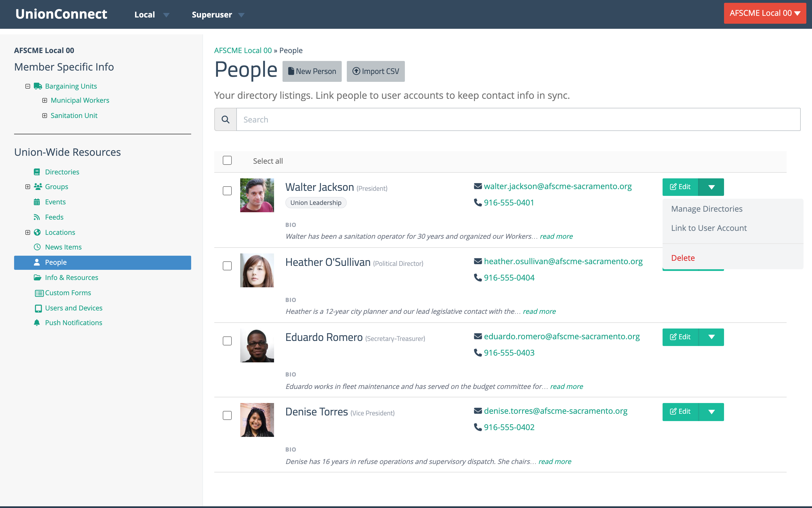Screen dimensions: 812x508
Task: Click the Groups people icon
Action: tap(38, 187)
